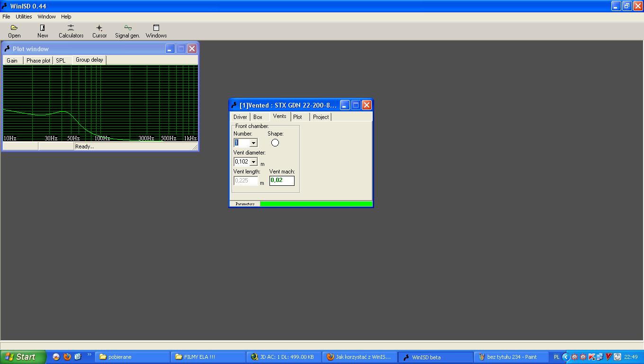Activate the Cursor tool
Screen dimensions: 644x364
tap(99, 31)
